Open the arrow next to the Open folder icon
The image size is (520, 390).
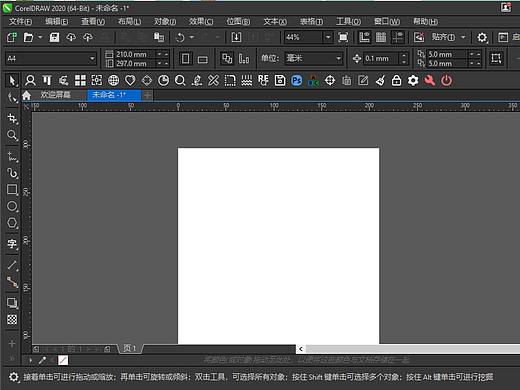click(x=40, y=37)
